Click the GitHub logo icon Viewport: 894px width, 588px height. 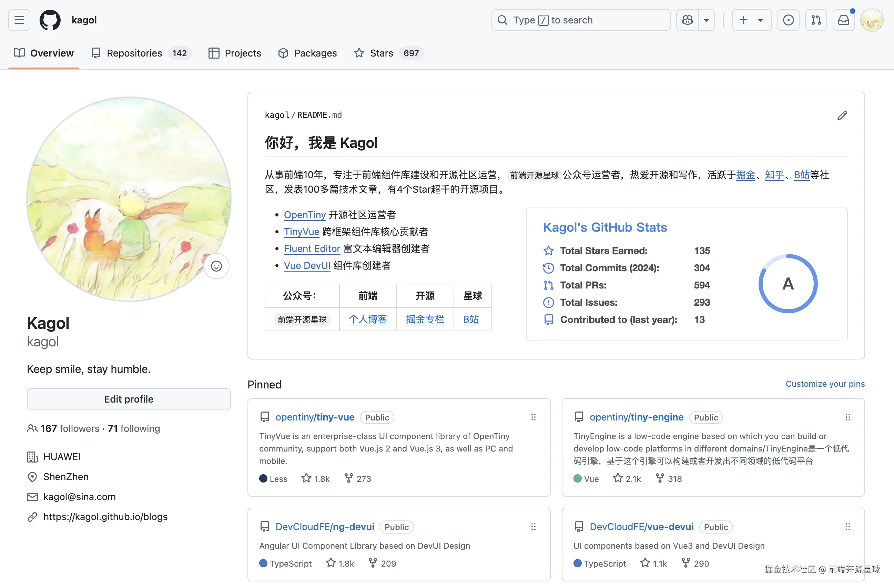[50, 20]
